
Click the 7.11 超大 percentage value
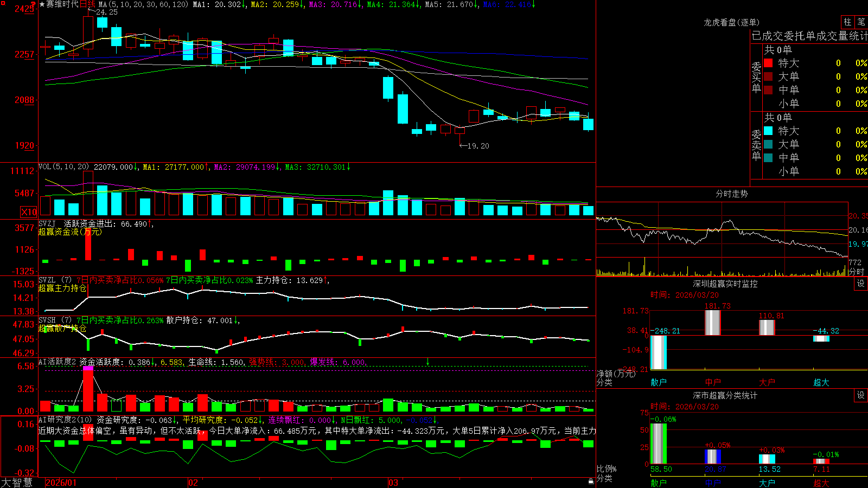pos(821,469)
